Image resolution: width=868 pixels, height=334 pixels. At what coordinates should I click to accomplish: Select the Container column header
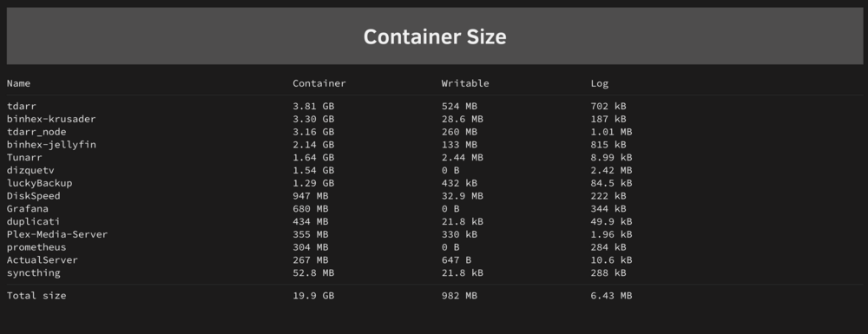(319, 83)
